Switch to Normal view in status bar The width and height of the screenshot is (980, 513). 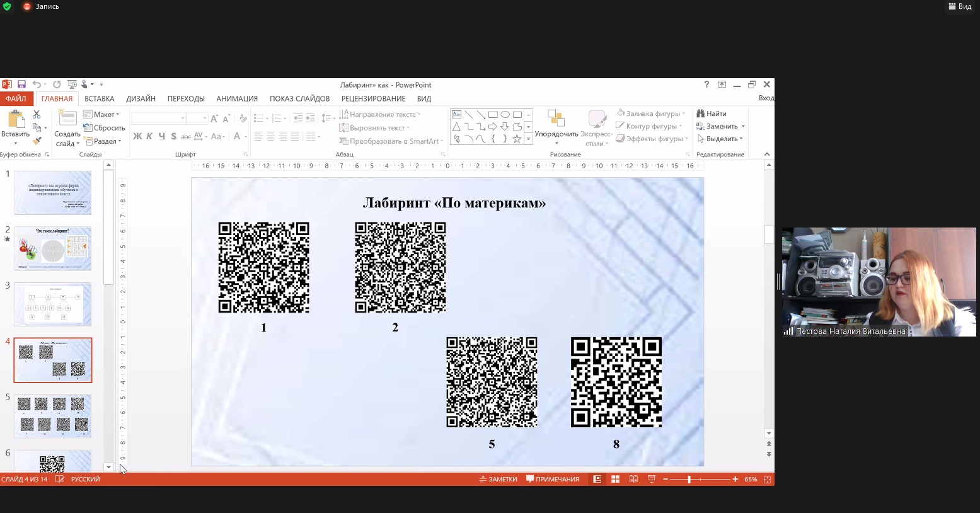597,479
